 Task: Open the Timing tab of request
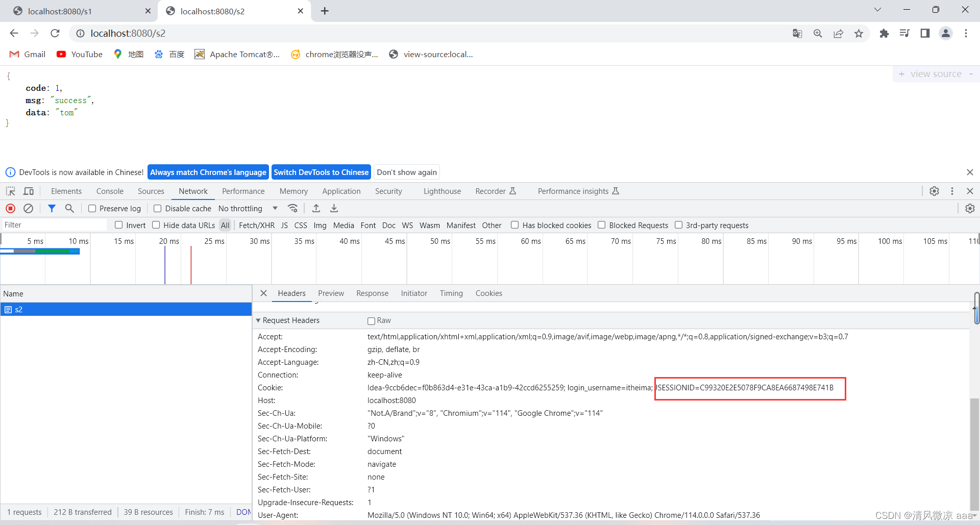pos(451,293)
